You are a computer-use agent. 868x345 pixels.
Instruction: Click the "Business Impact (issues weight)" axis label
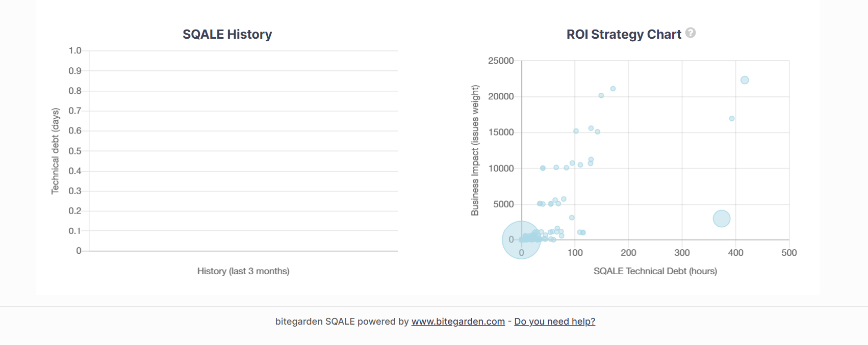point(475,150)
